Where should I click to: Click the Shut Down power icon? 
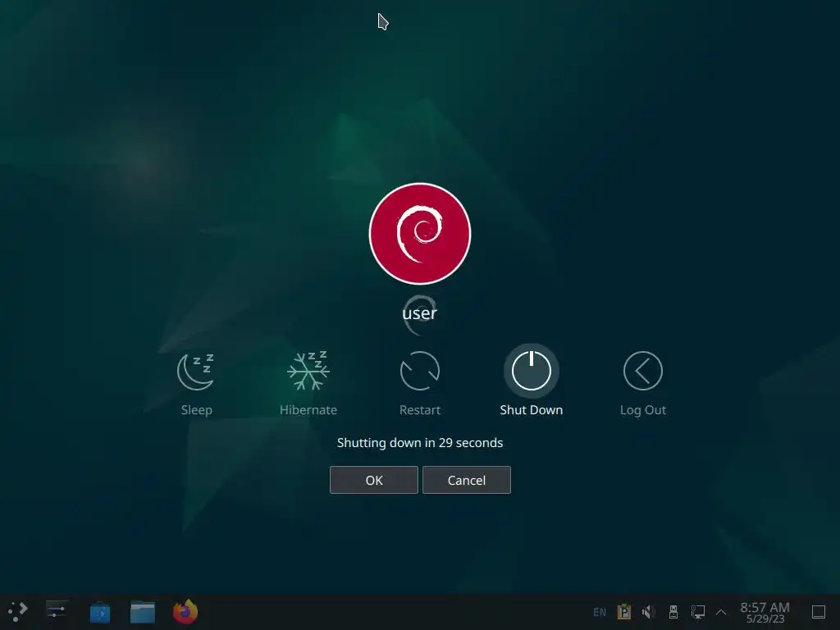[x=531, y=371]
